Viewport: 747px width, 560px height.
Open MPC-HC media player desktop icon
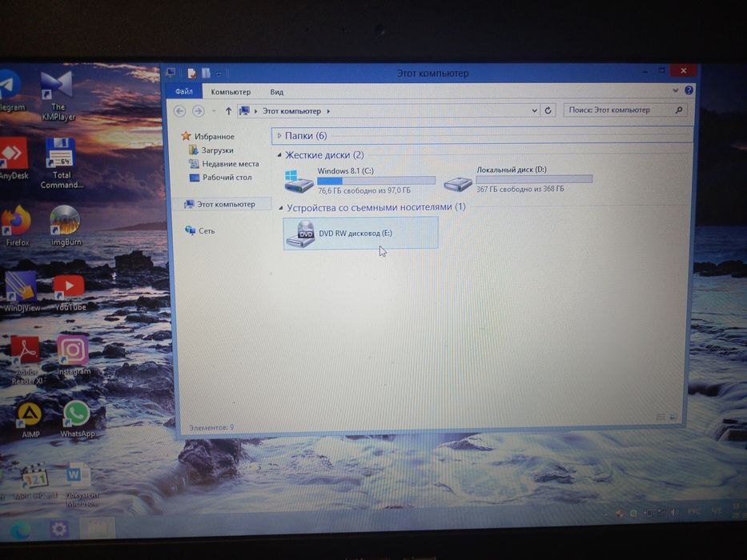point(34,482)
